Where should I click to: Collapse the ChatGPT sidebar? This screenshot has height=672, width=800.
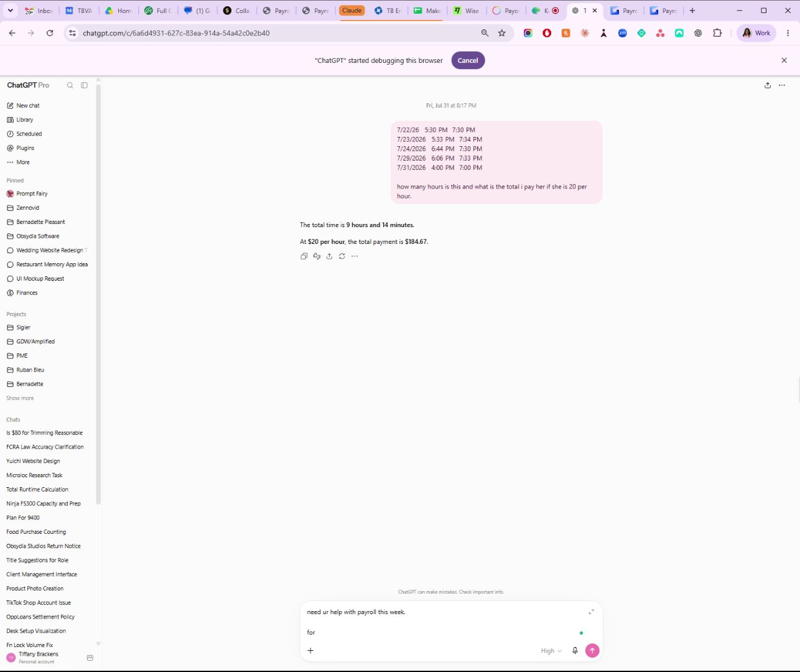tap(85, 85)
